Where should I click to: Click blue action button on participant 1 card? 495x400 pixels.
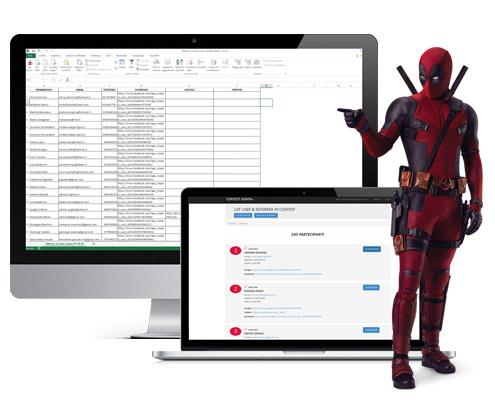tap(372, 249)
